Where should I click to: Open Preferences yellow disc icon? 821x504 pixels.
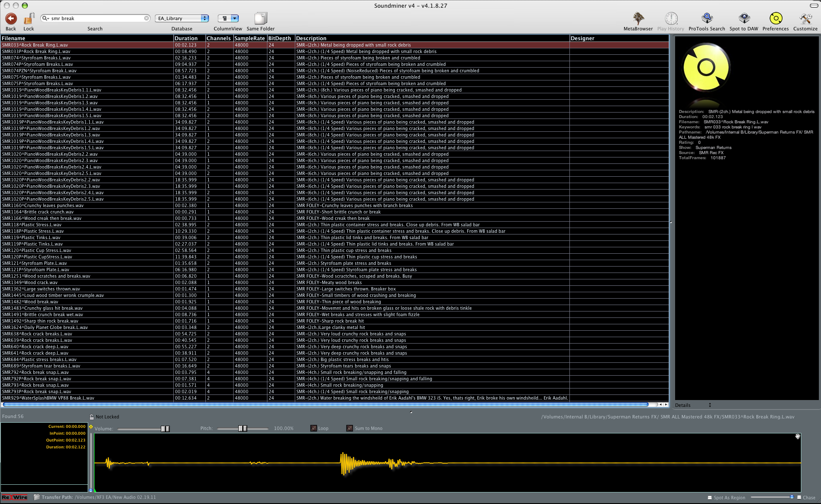(776, 18)
